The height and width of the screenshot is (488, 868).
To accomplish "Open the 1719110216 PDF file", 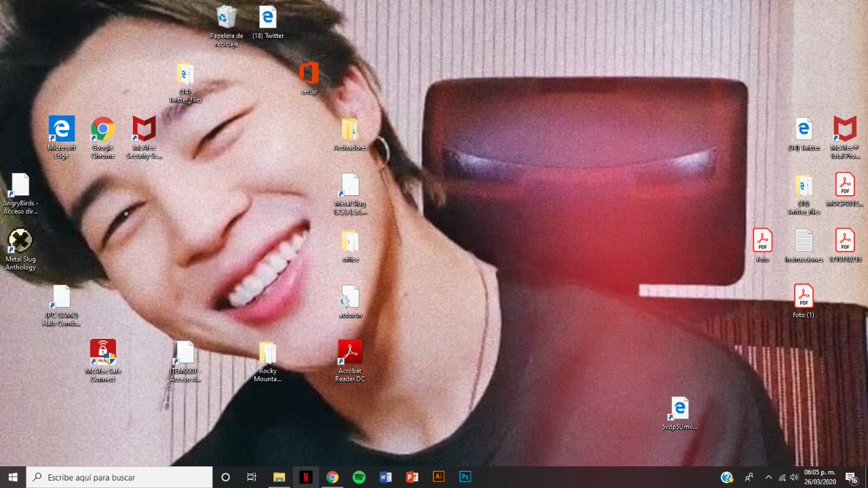I will pyautogui.click(x=845, y=241).
